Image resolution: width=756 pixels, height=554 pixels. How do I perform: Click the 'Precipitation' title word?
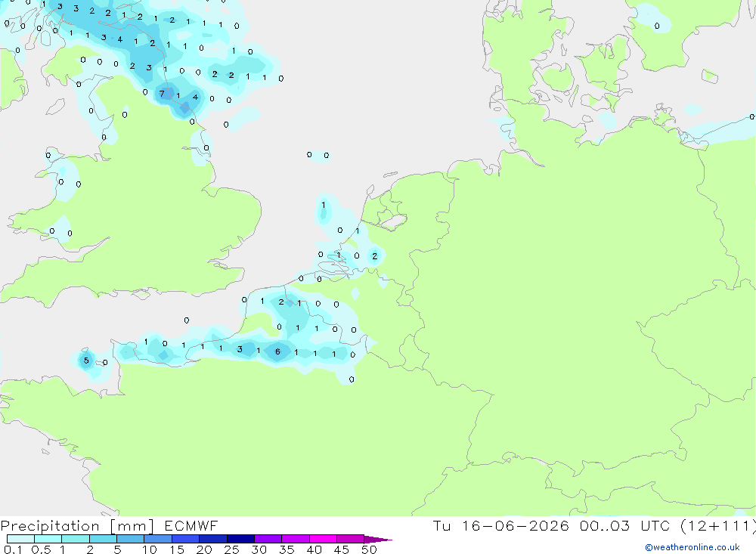pos(50,526)
